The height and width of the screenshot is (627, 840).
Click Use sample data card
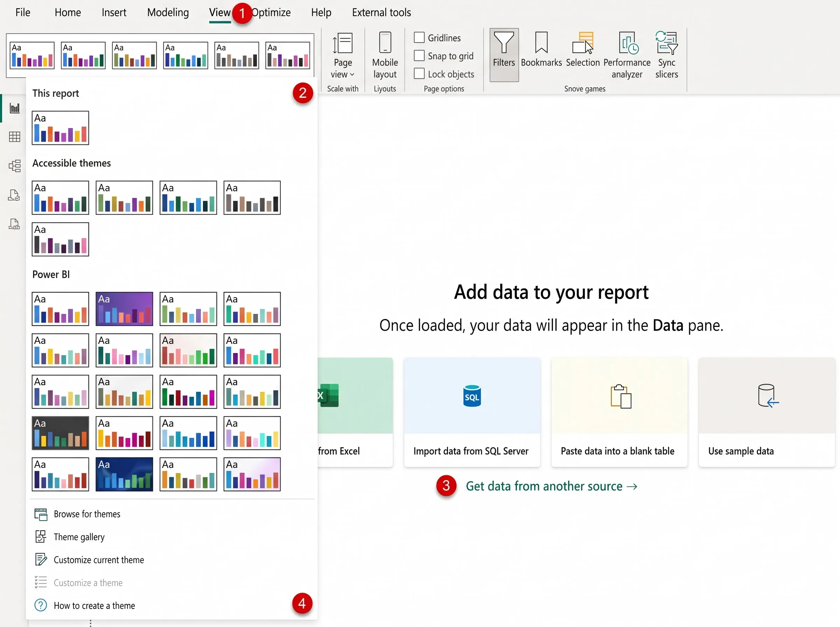766,412
